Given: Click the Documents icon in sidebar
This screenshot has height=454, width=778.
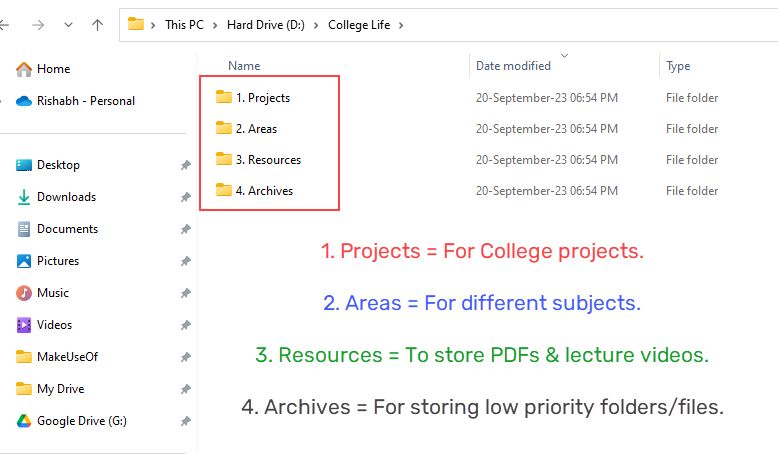Looking at the screenshot, I should point(24,229).
